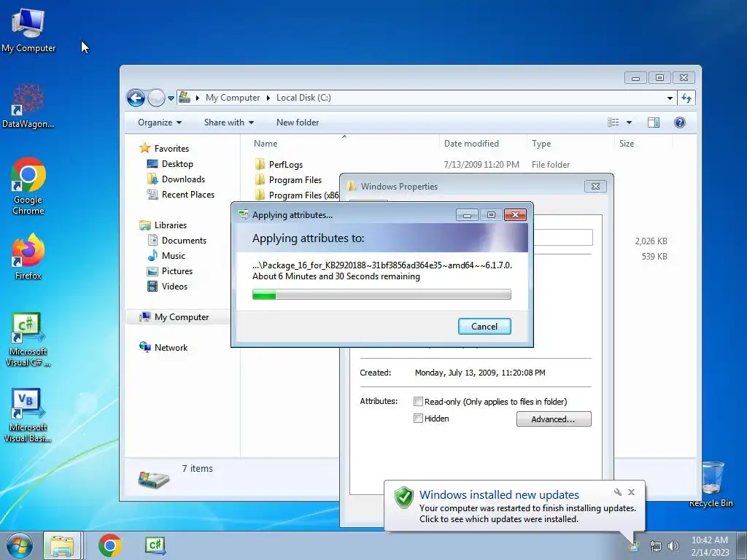Close the Windows Properties dialog
Image resolution: width=747 pixels, height=560 pixels.
(x=595, y=186)
